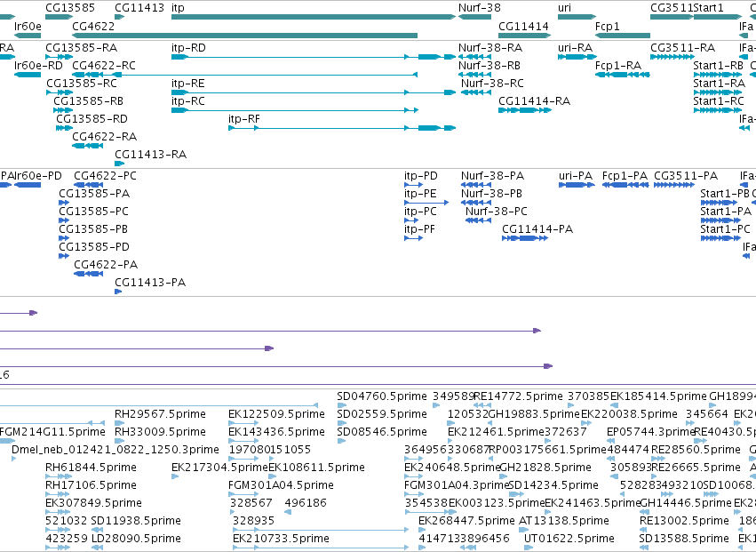Open the CG4622-PA protein label
Image resolution: width=756 pixels, height=552 pixels.
[x=106, y=266]
